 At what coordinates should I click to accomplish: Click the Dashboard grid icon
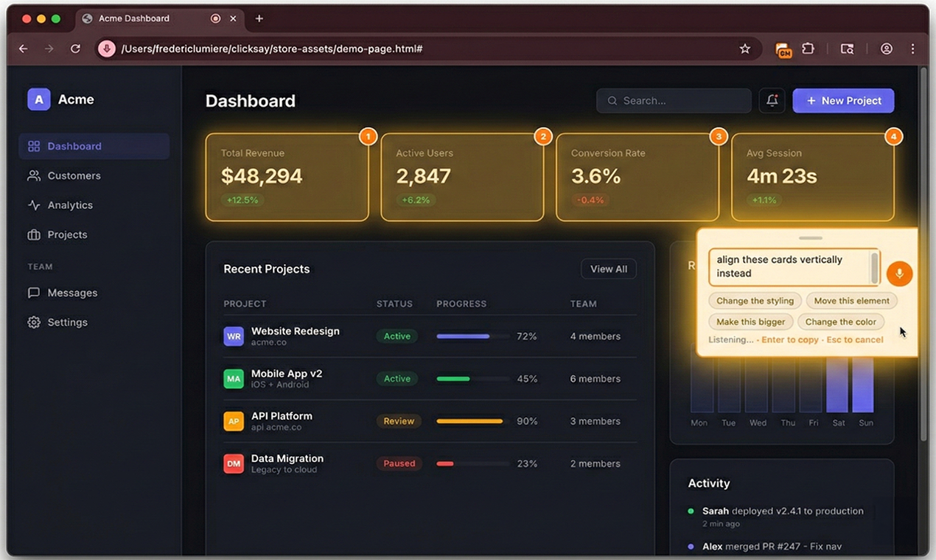pyautogui.click(x=34, y=146)
